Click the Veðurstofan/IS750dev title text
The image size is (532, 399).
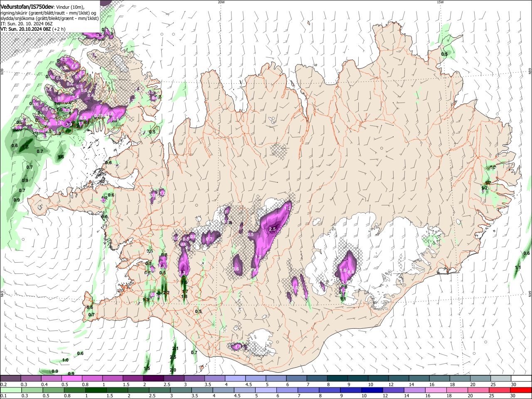coord(27,7)
